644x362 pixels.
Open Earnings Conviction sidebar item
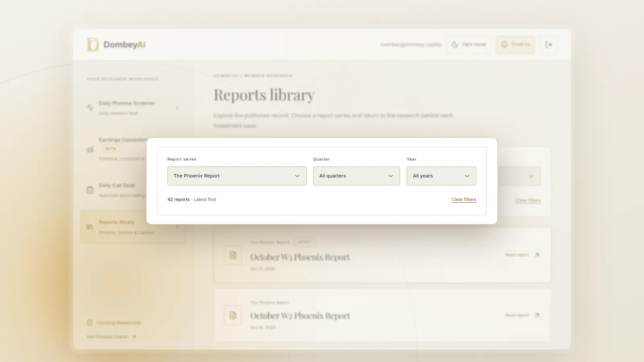[117, 149]
